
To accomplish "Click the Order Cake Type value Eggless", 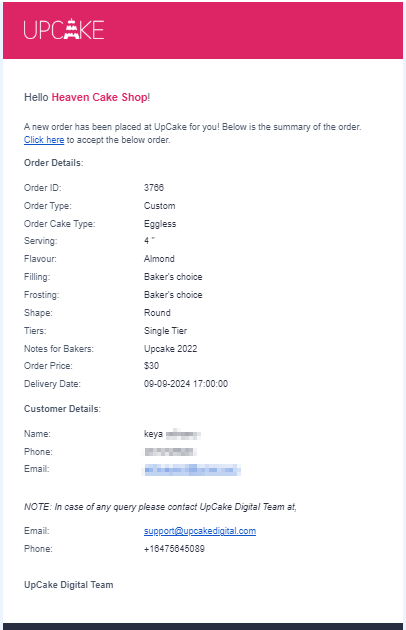I will pos(160,224).
